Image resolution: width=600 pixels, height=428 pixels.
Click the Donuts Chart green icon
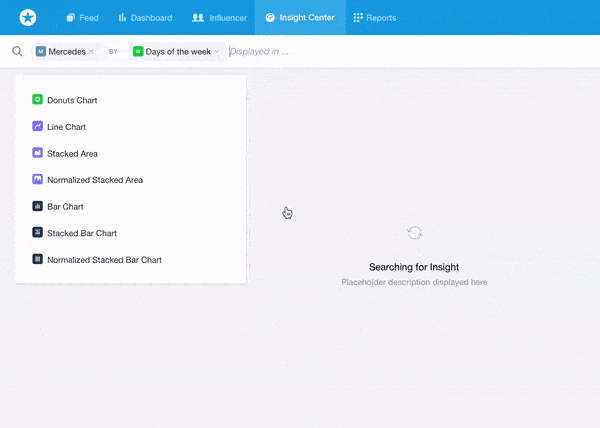coord(37,100)
